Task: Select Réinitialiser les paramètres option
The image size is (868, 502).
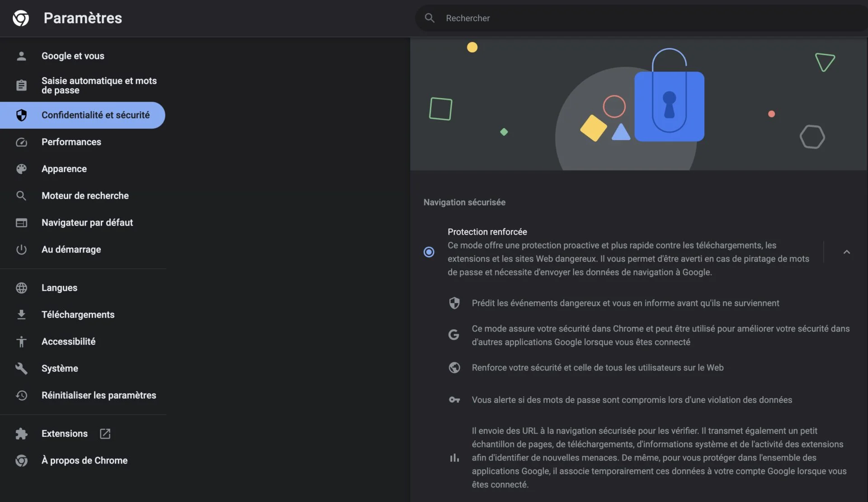Action: coord(99,395)
